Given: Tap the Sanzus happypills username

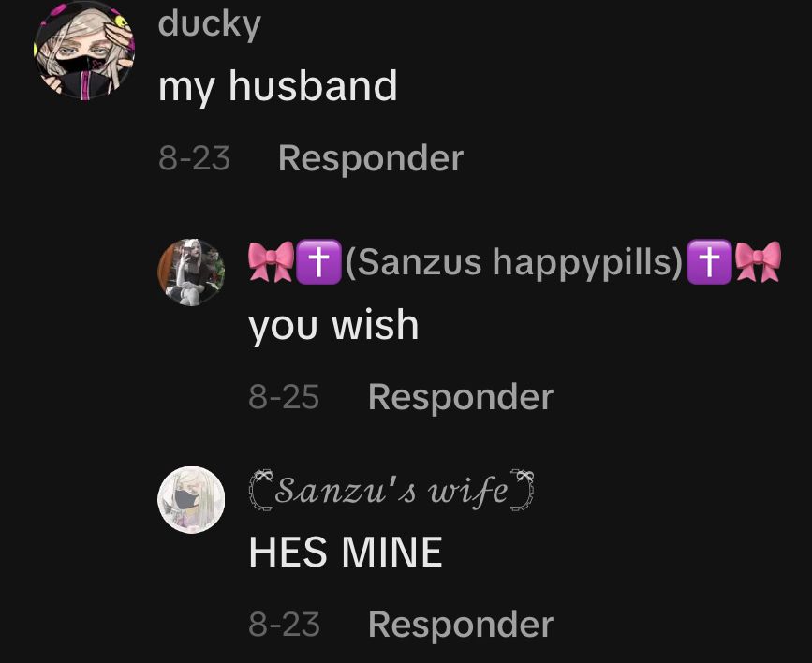Looking at the screenshot, I should pos(514,261).
